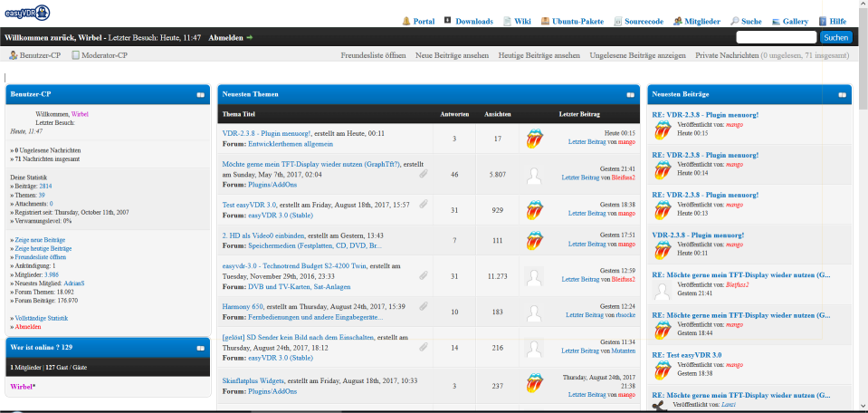Collapse the Benutzer-CP panel
This screenshot has width=868, height=413.
coord(200,95)
